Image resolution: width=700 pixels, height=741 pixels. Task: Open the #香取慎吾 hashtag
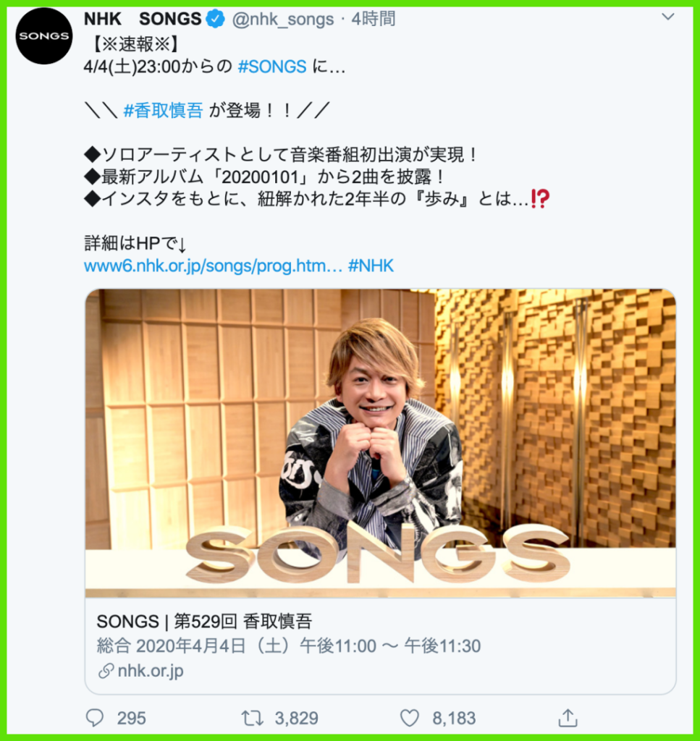coord(163,111)
